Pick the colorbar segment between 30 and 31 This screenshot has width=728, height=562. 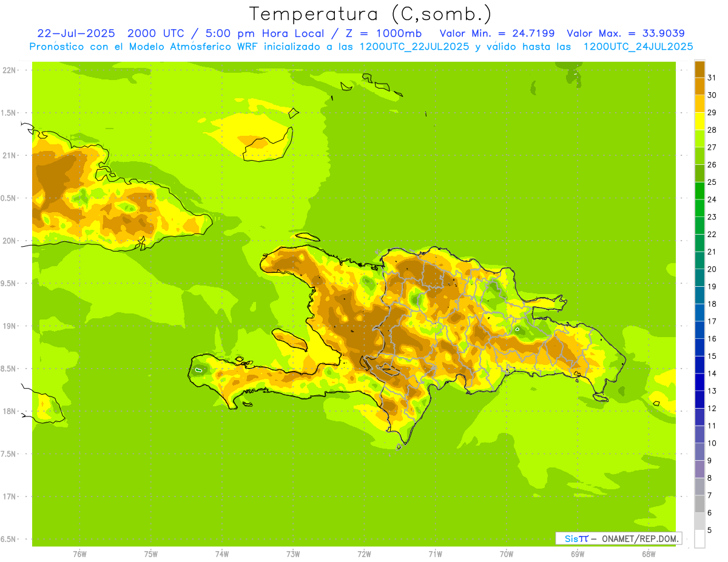click(x=699, y=87)
